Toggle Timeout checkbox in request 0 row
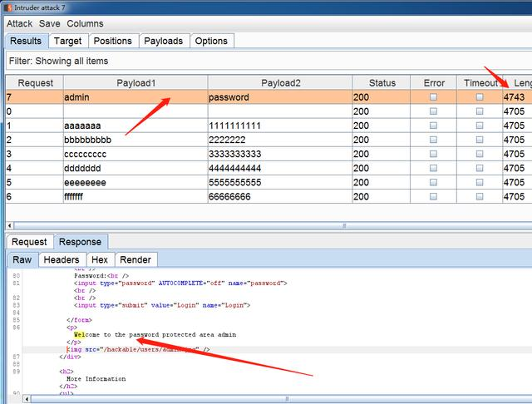532x404 pixels. (x=480, y=111)
